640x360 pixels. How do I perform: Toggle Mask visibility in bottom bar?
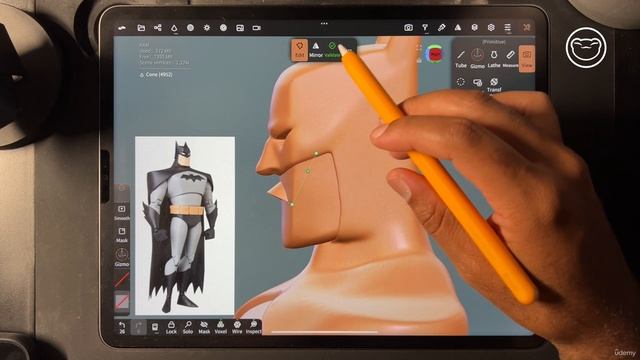(x=204, y=327)
